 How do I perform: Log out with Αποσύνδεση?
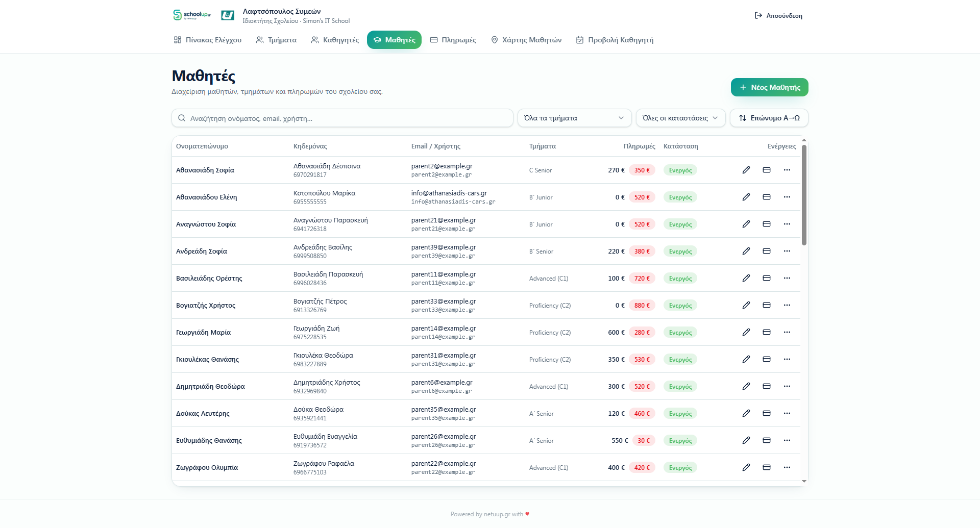(778, 16)
